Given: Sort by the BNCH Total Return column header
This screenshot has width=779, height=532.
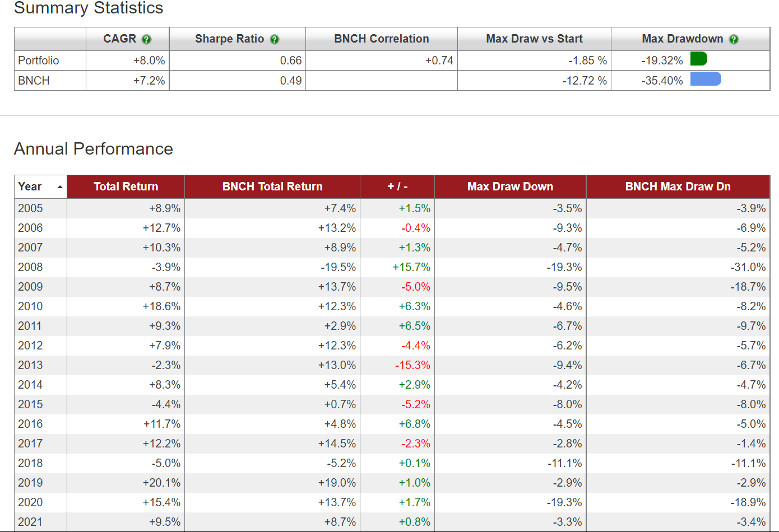Looking at the screenshot, I should point(272,186).
